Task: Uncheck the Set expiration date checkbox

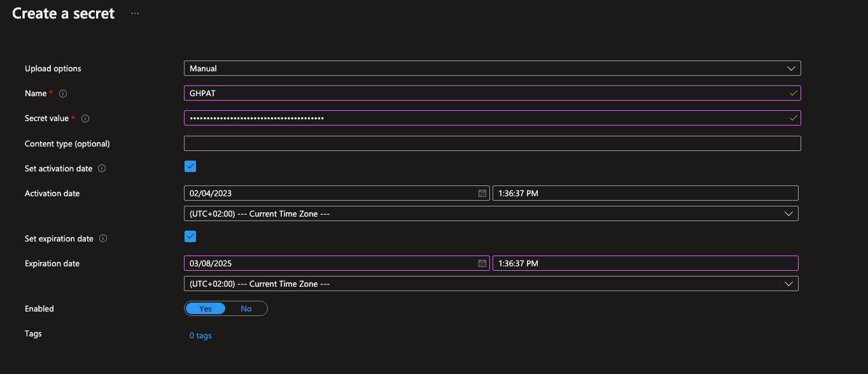Action: tap(190, 236)
